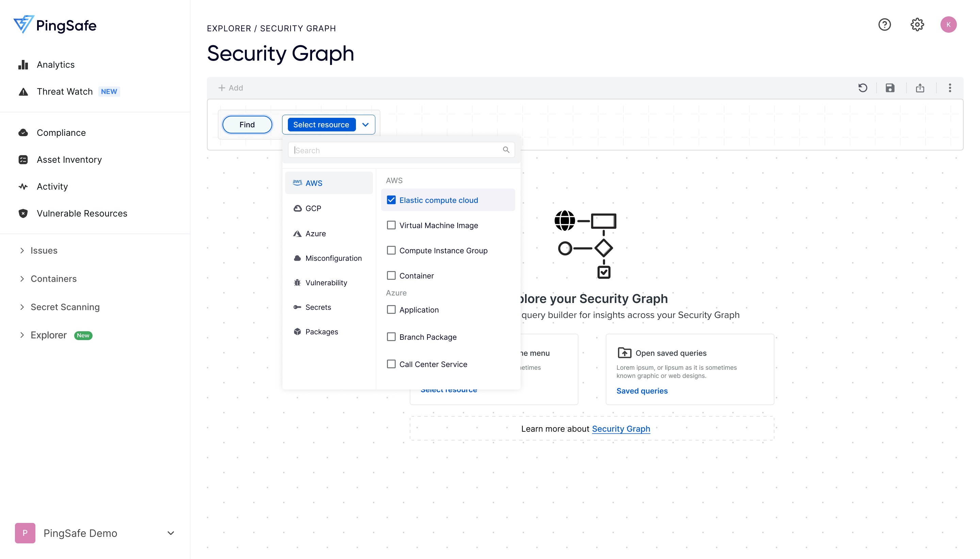Click the Vulnerable Resources shield icon
Viewport: 980px width, 559px height.
pyautogui.click(x=23, y=213)
